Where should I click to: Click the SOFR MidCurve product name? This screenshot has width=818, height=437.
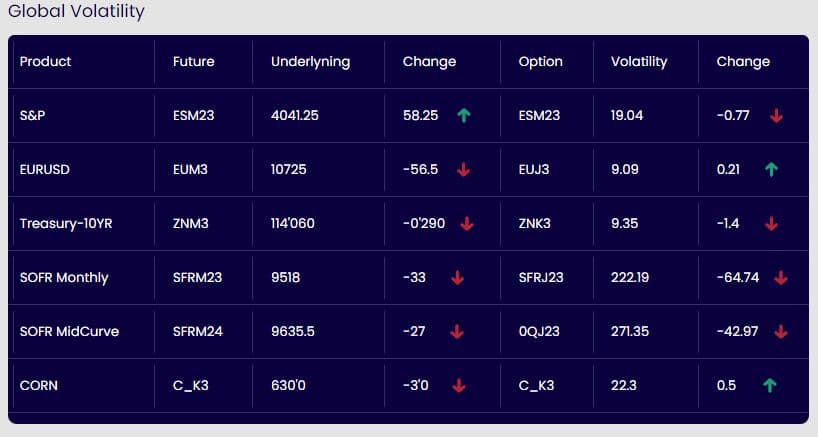click(69, 332)
